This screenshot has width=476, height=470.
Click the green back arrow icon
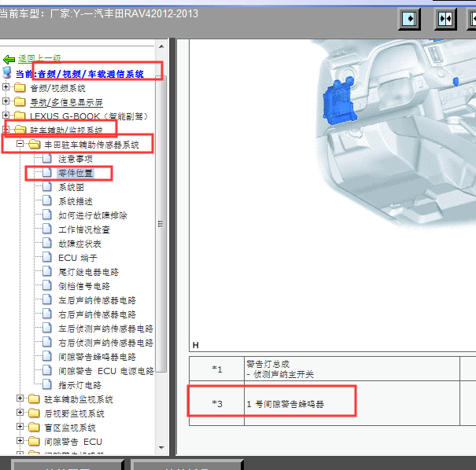point(9,59)
